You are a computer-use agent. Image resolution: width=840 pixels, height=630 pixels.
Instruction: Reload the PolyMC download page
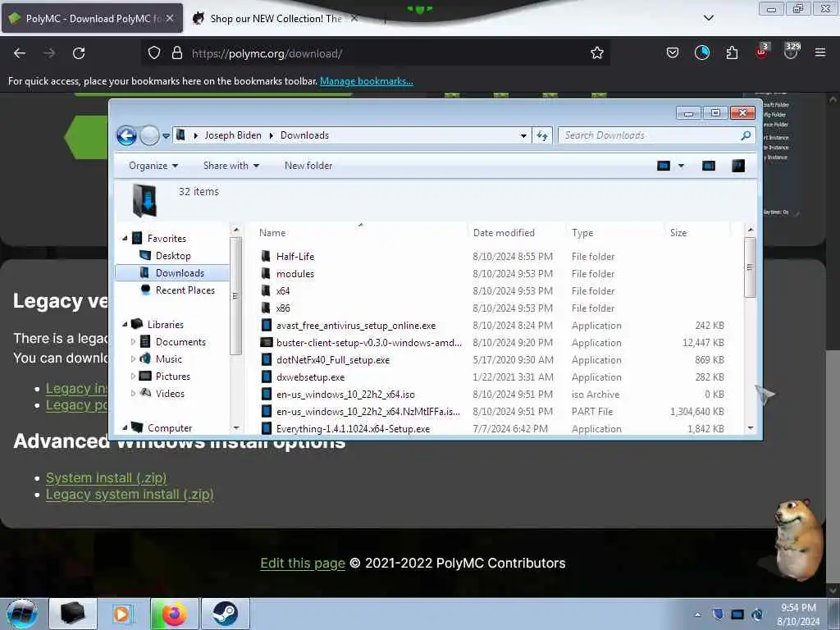[79, 53]
